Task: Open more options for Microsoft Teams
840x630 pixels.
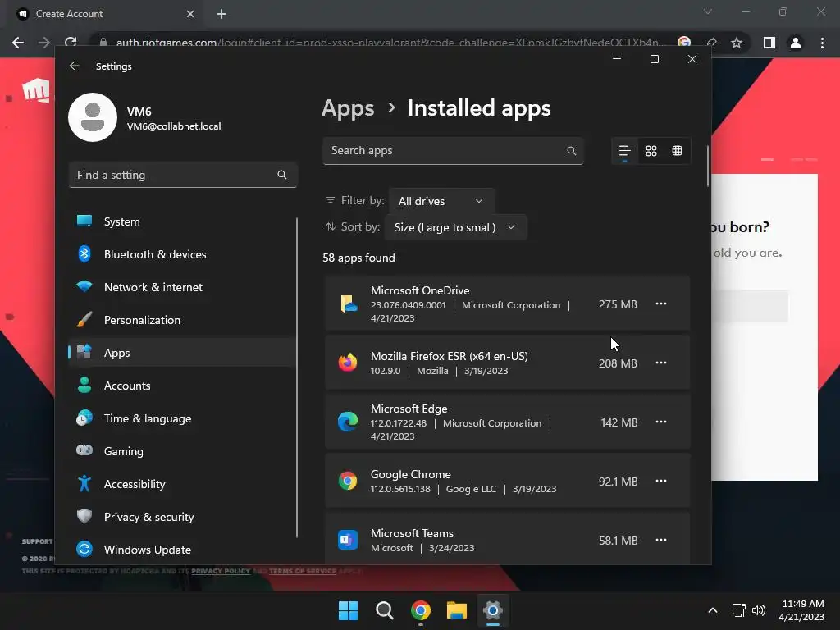Action: coord(661,540)
